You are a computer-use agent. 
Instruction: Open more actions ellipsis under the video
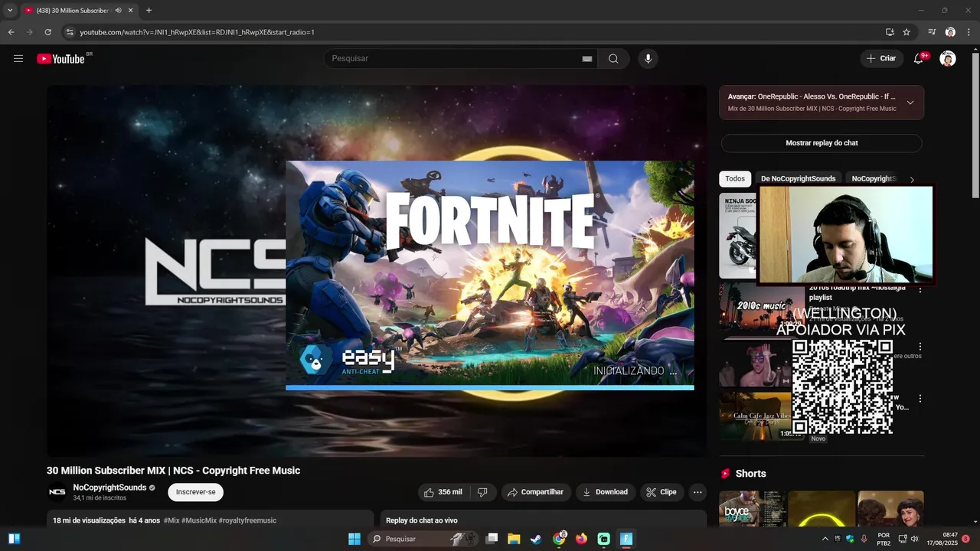point(697,492)
